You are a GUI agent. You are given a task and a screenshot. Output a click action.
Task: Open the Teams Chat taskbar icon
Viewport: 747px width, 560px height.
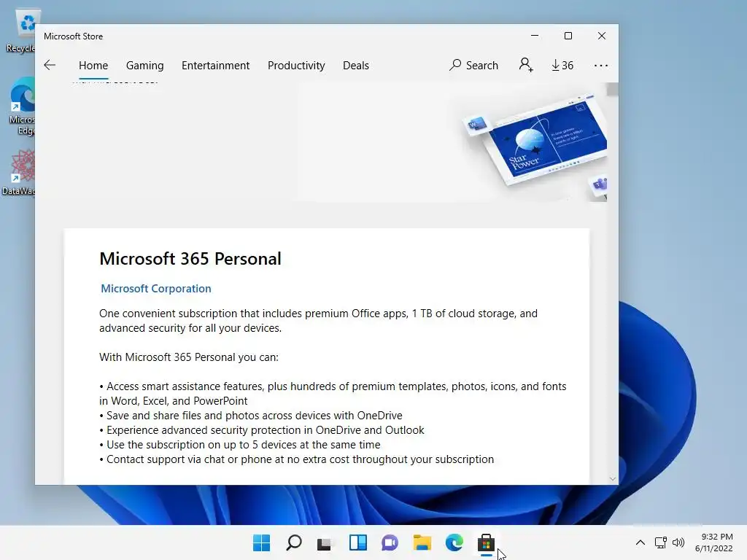click(x=390, y=542)
